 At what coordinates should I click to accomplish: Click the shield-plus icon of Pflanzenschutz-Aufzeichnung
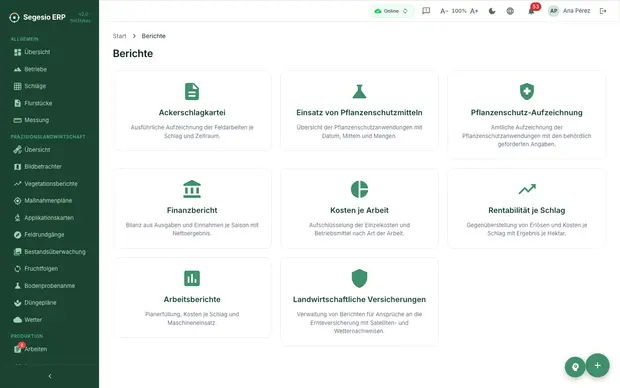tap(527, 91)
